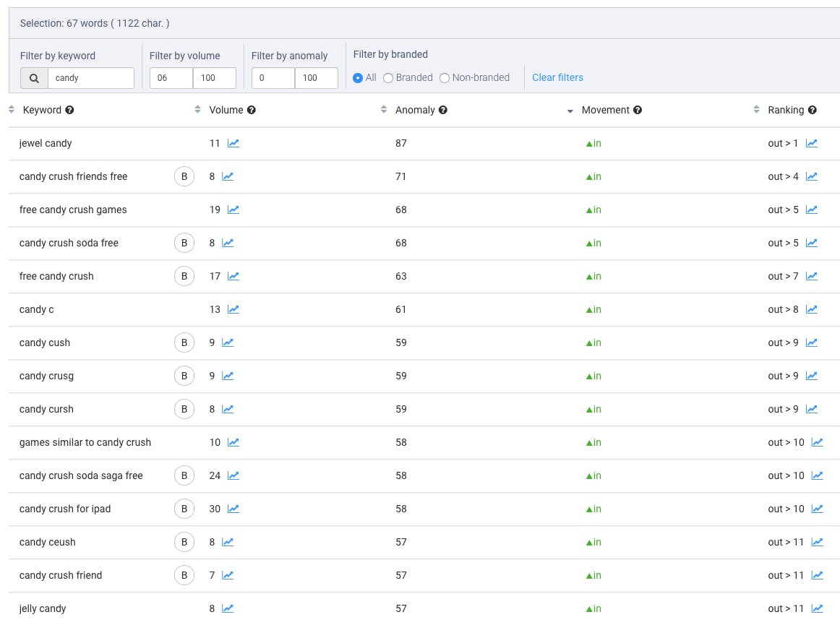Open ranking chart icon for free candy crush games
Screen dimensions: 840x625
pos(812,210)
